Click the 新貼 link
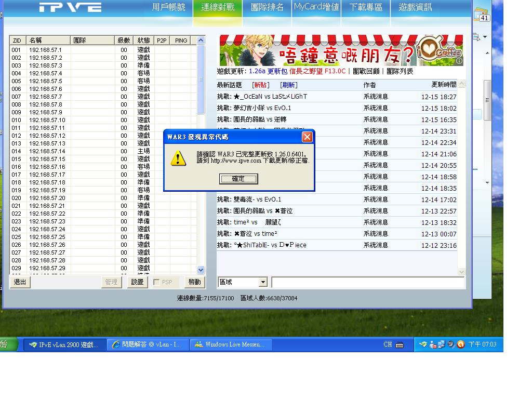This screenshot has height=399, width=532. coord(261,85)
